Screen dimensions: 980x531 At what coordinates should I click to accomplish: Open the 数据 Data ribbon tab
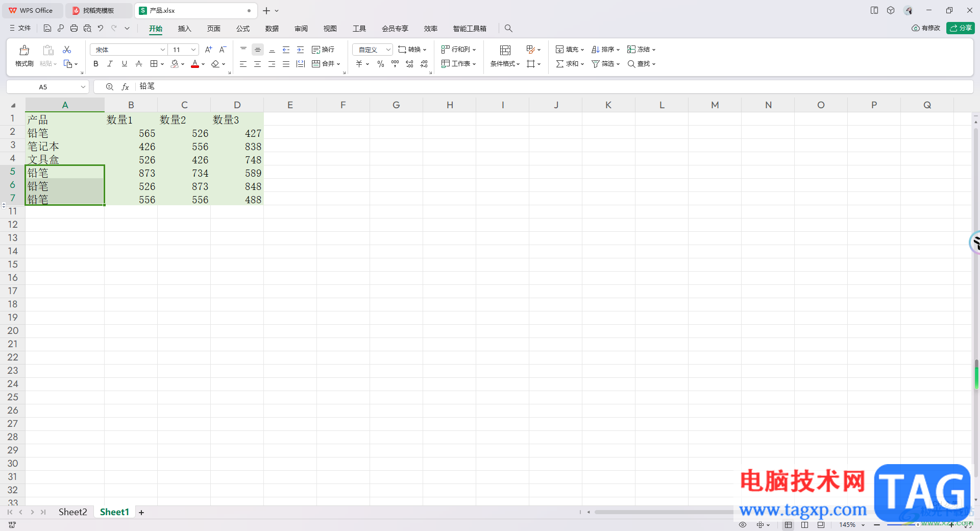click(272, 29)
